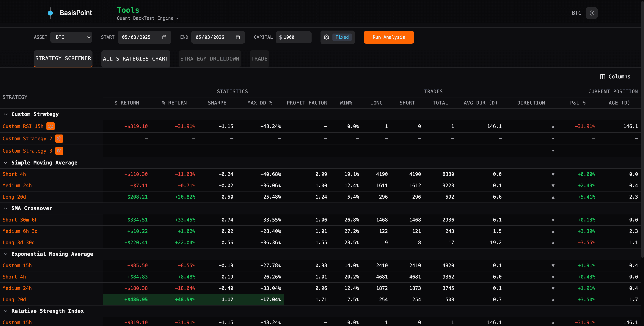This screenshot has width=644, height=326.
Task: Open calendar picker for end date
Action: coord(238,37)
